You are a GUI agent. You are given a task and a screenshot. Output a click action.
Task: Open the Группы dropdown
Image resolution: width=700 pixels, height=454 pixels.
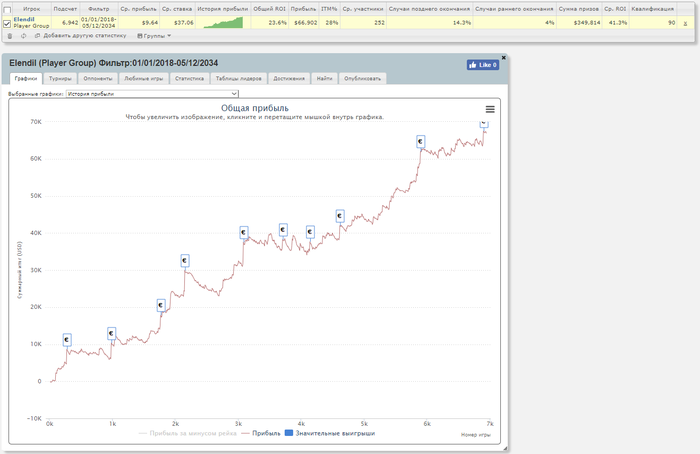coord(154,36)
